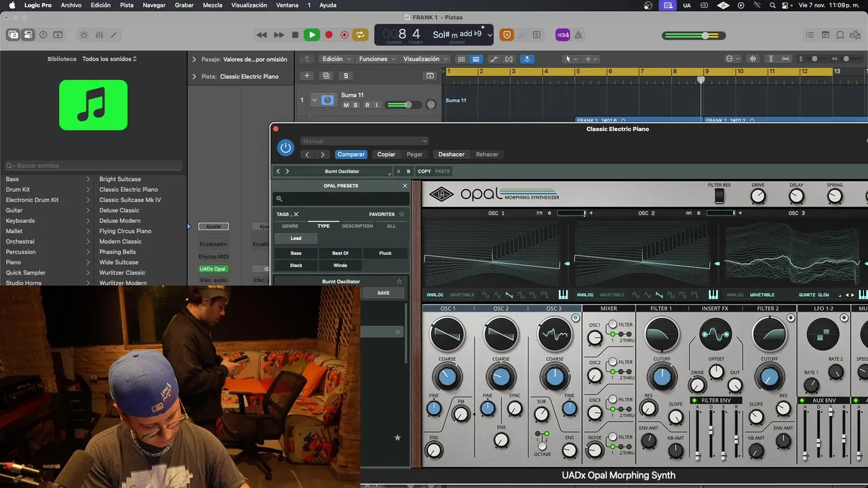
Task: Switch to the GENRE tag tab
Action: tap(290, 226)
